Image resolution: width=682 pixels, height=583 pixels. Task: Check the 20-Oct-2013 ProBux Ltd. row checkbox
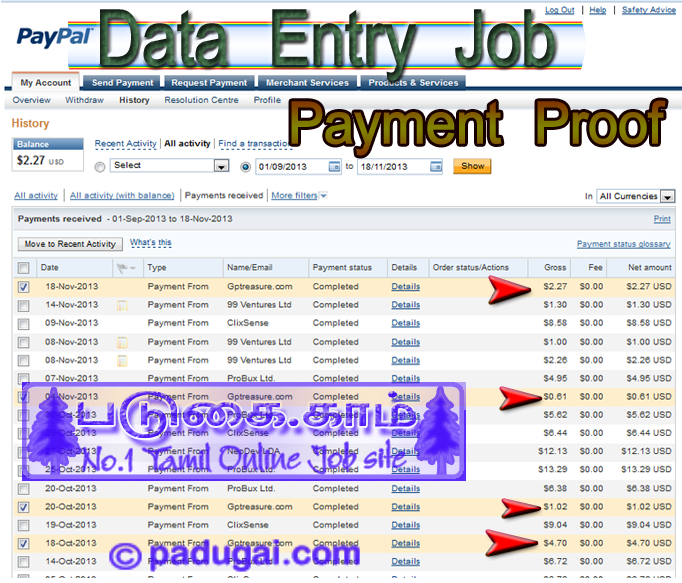(24, 489)
